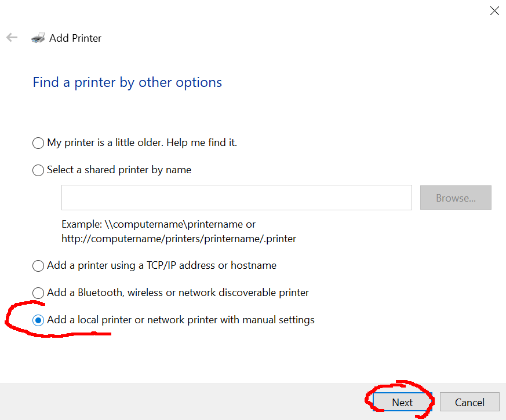Click the 'http://computername/printers/printername/.printer' example text

click(x=179, y=239)
